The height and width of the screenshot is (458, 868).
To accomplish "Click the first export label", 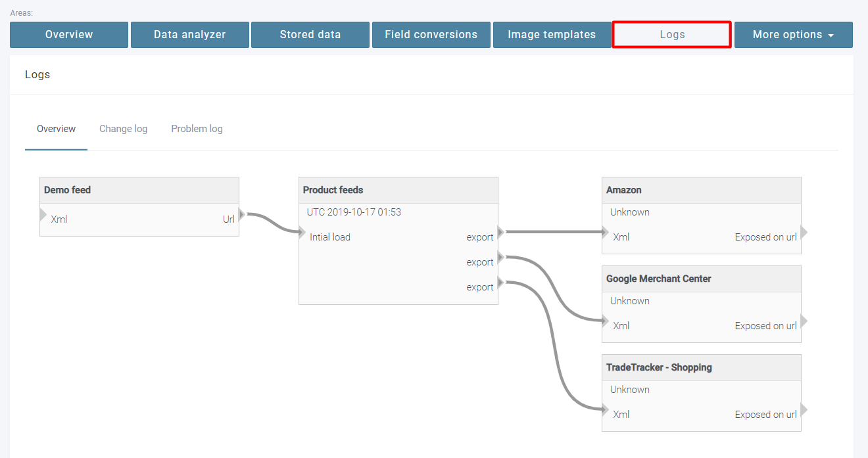I will click(480, 237).
